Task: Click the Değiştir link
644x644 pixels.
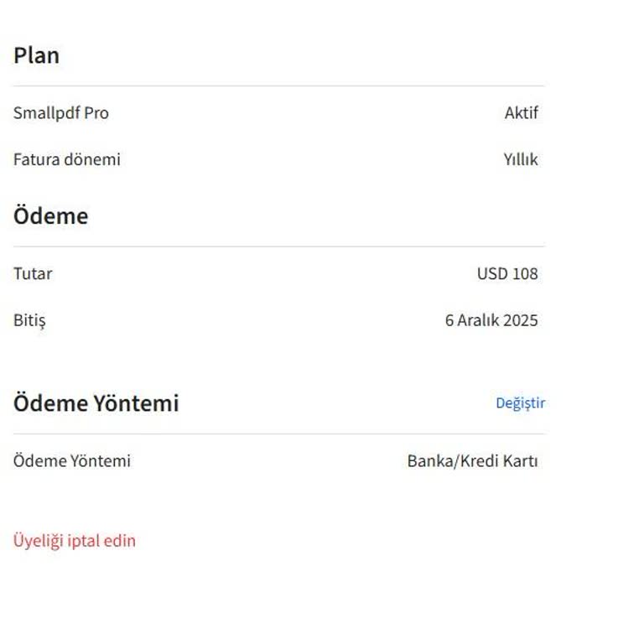Action: (520, 403)
